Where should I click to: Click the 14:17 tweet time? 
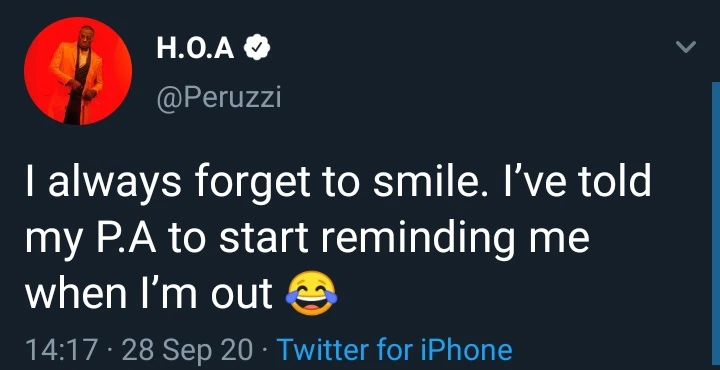tap(62, 350)
